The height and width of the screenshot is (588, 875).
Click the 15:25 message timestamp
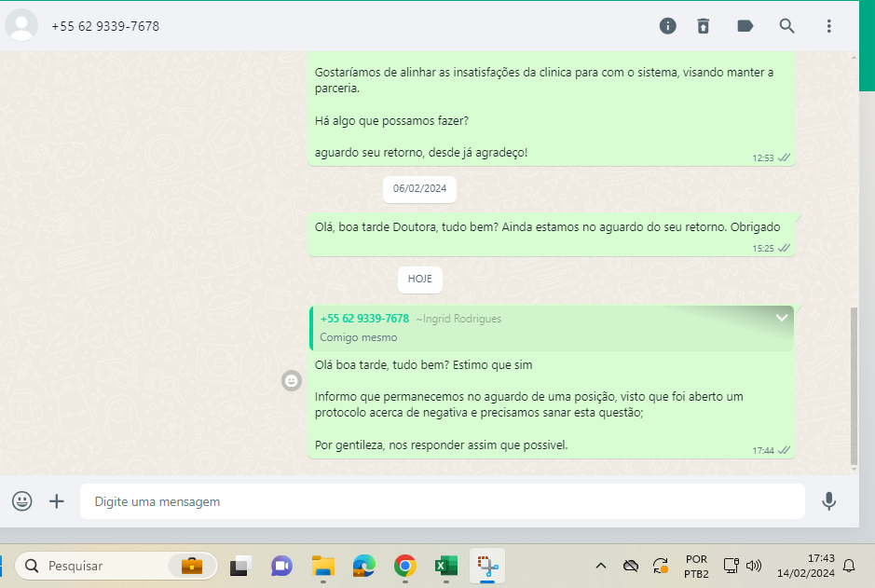coord(763,248)
